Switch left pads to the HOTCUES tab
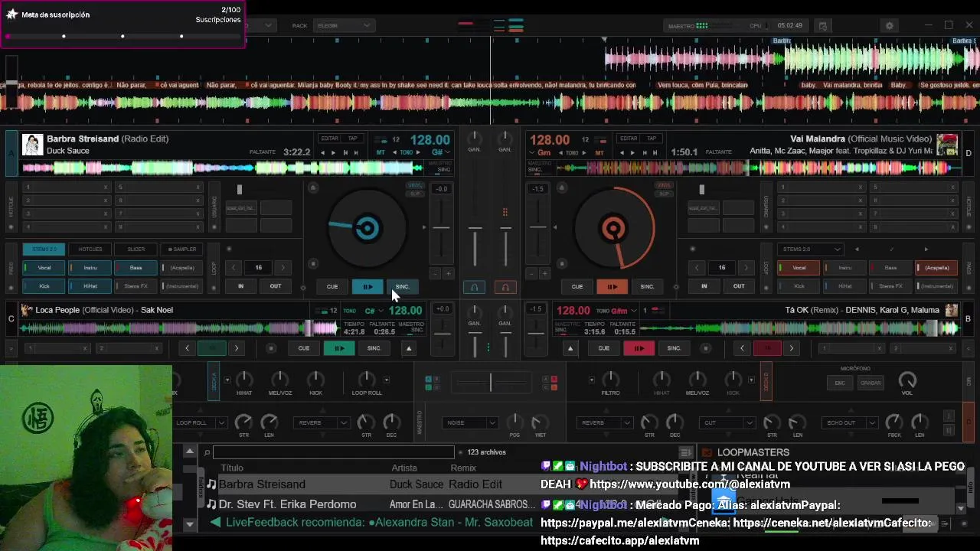The width and height of the screenshot is (980, 551). pyautogui.click(x=90, y=249)
